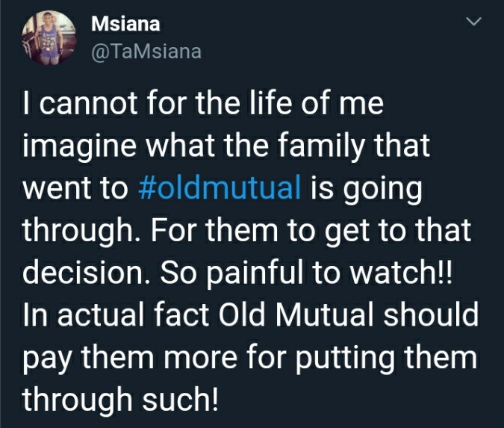This screenshot has width=504, height=428.
Task: Click the word 'family' in the tweet
Action: (320, 146)
